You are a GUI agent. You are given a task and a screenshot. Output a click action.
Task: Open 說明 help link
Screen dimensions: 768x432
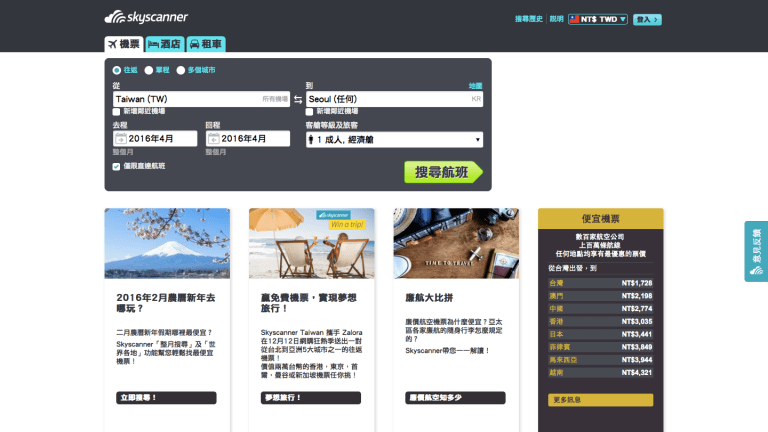tap(556, 19)
